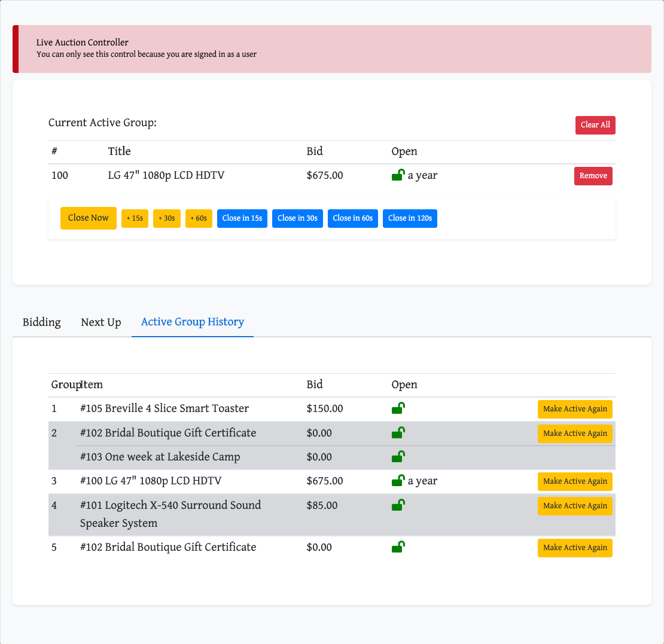
Task: Click the green unlock icon in the Current Active Group row
Action: point(398,175)
